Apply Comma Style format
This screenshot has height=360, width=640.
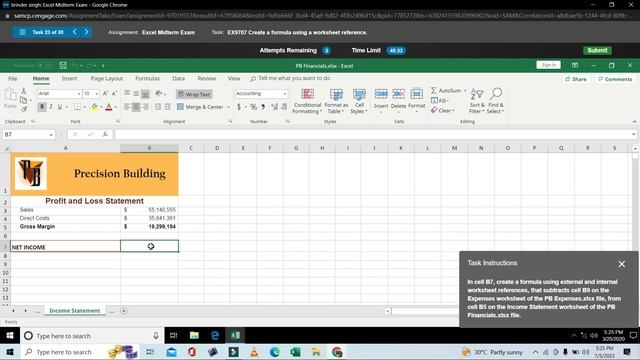[x=263, y=107]
